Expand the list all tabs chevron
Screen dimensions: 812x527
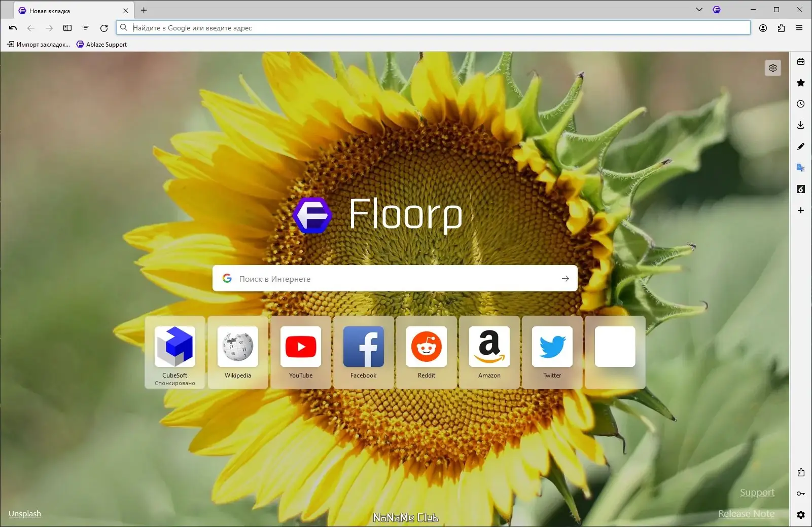click(x=699, y=10)
